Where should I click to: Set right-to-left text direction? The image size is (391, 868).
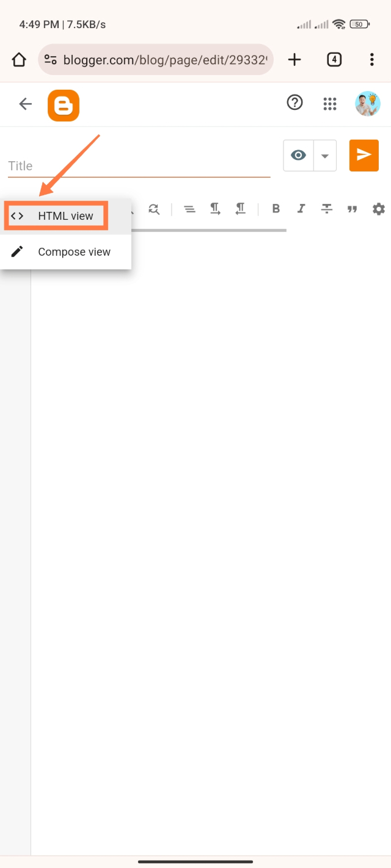(x=241, y=209)
